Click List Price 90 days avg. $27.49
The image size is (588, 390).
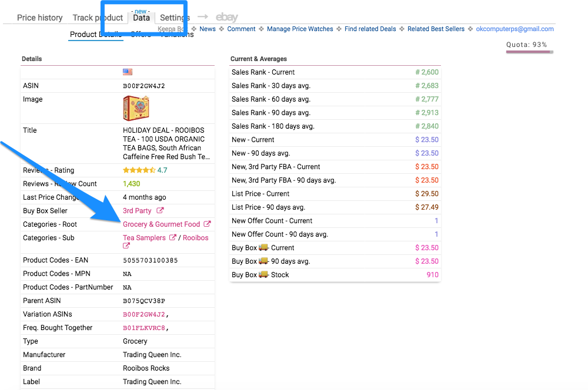(427, 207)
